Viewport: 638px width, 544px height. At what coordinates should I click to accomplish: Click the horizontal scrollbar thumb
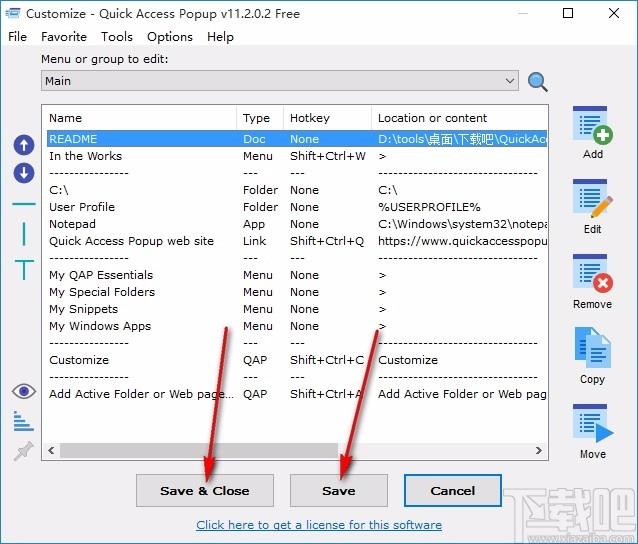[199, 450]
